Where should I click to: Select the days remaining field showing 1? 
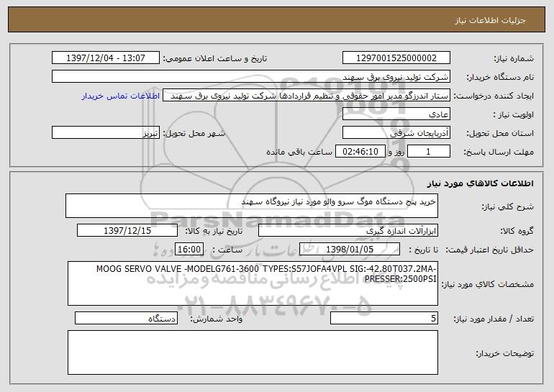[429, 152]
